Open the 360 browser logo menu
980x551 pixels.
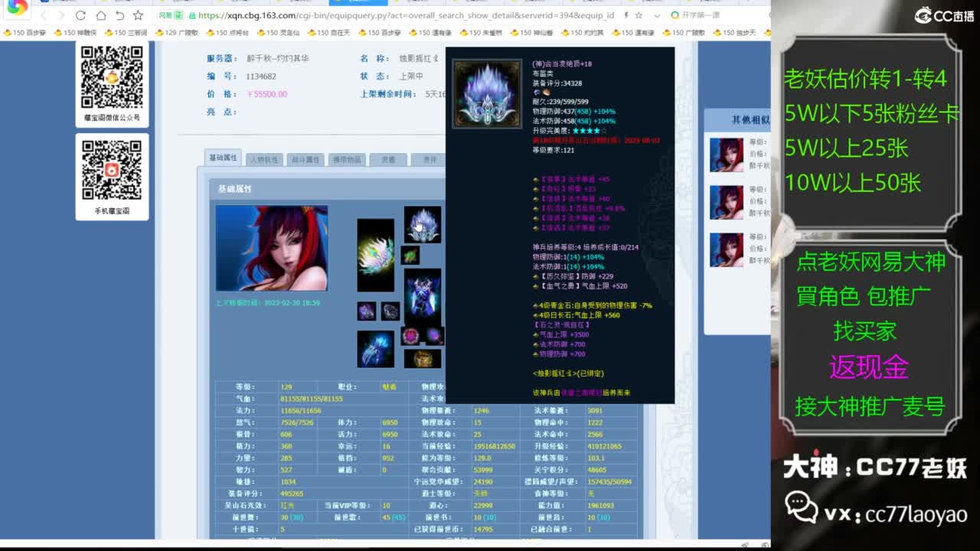coord(17,9)
